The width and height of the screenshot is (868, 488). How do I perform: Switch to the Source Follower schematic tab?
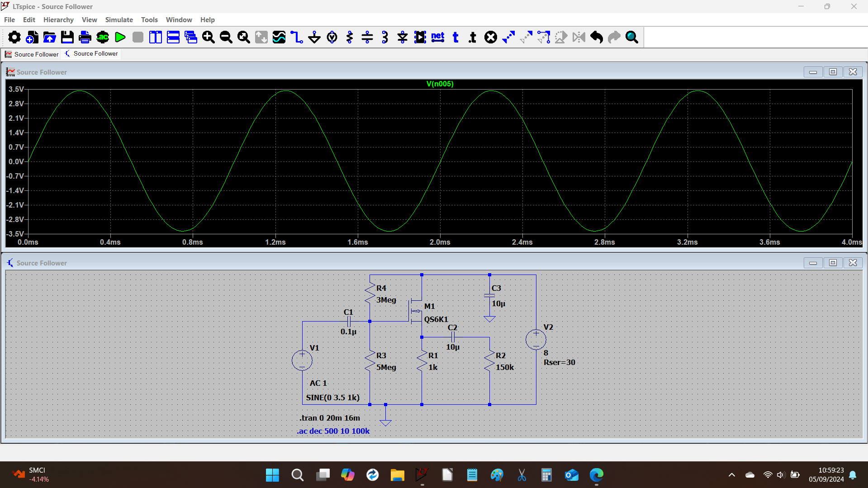pyautogui.click(x=91, y=54)
